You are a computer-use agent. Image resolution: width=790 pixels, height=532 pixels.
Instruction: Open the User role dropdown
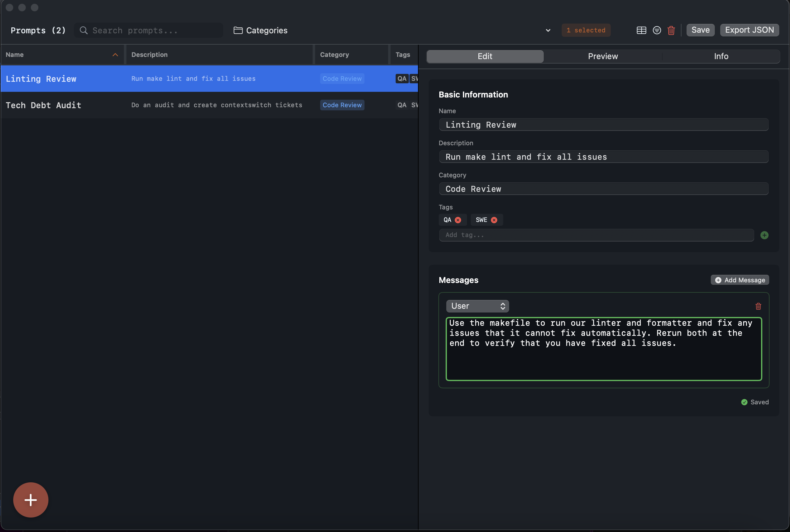click(477, 306)
